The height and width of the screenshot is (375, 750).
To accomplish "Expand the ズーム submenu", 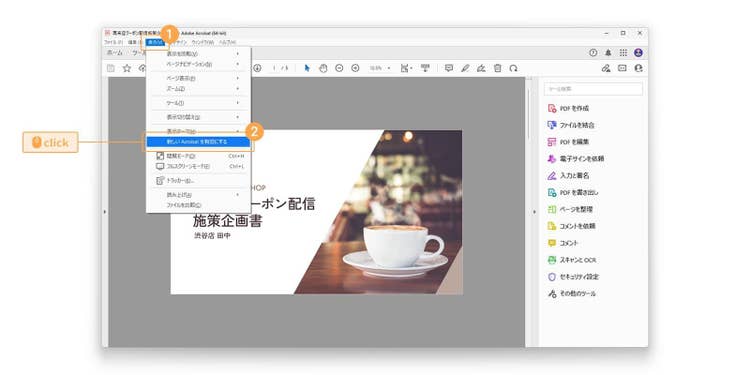I will tap(199, 89).
